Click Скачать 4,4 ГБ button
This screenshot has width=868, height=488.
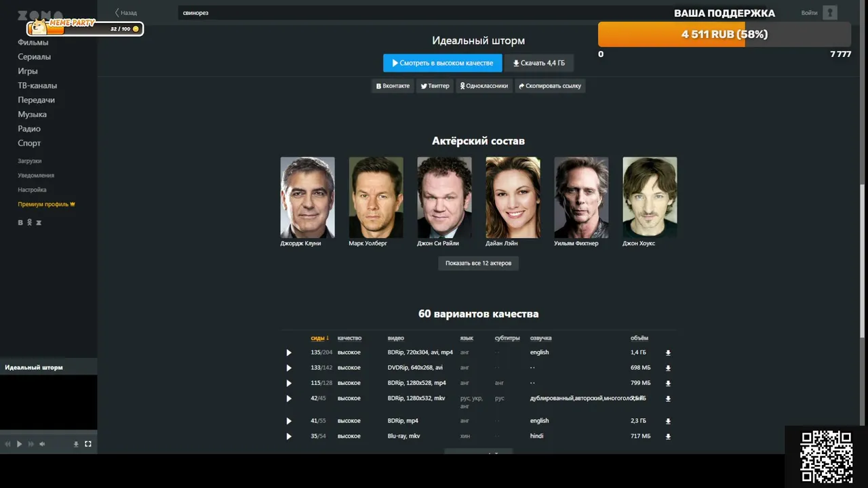539,63
